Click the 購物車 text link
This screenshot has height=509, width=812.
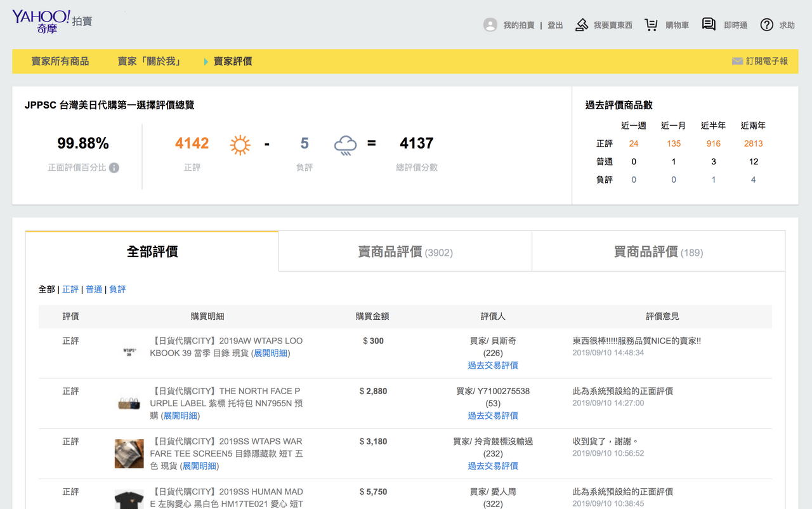coord(677,25)
